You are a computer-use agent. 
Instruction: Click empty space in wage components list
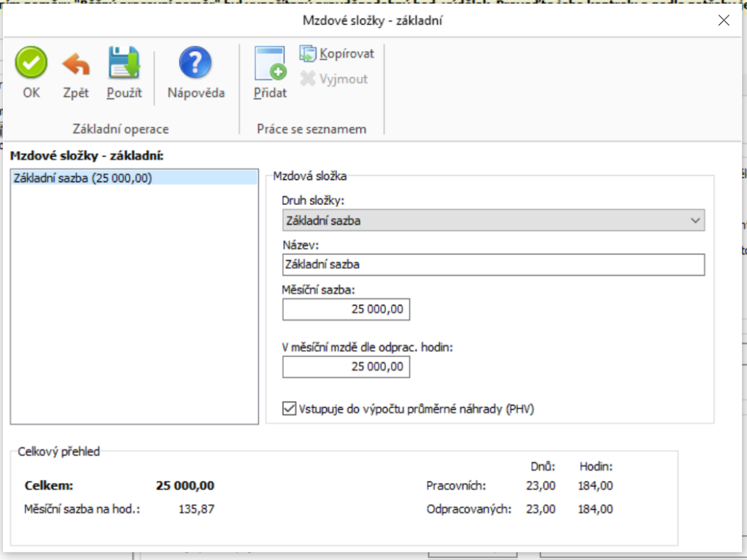[x=134, y=306]
